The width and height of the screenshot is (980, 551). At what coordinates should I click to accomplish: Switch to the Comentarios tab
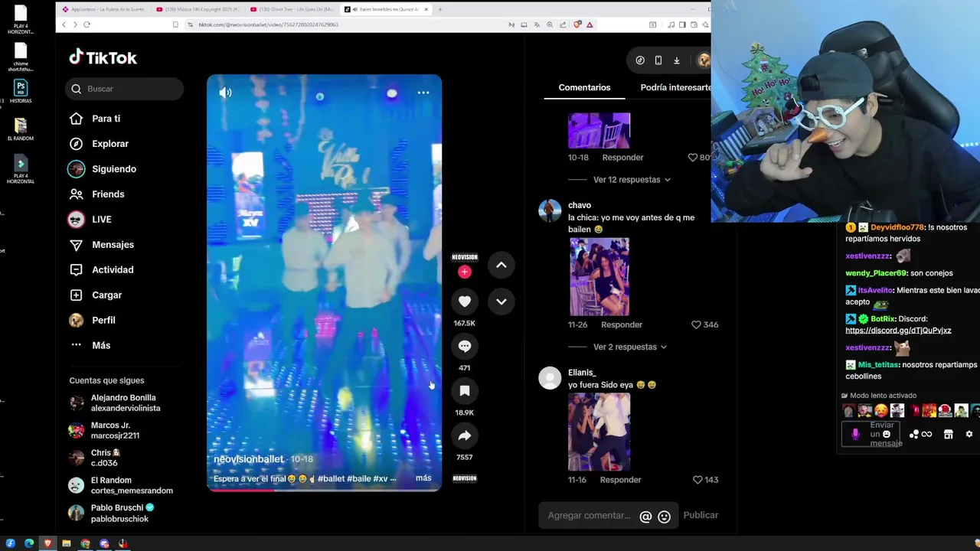[x=584, y=87]
